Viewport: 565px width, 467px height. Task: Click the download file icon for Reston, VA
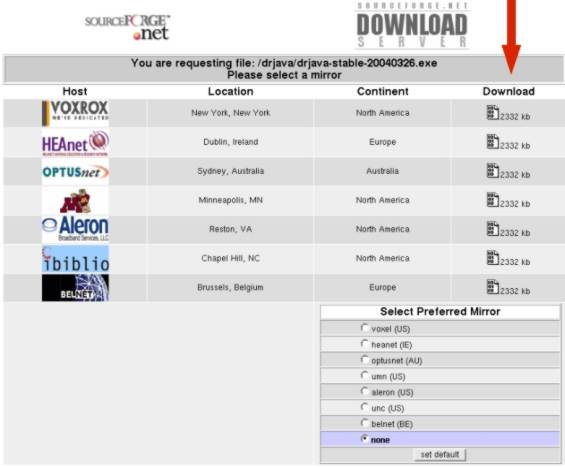(x=493, y=229)
